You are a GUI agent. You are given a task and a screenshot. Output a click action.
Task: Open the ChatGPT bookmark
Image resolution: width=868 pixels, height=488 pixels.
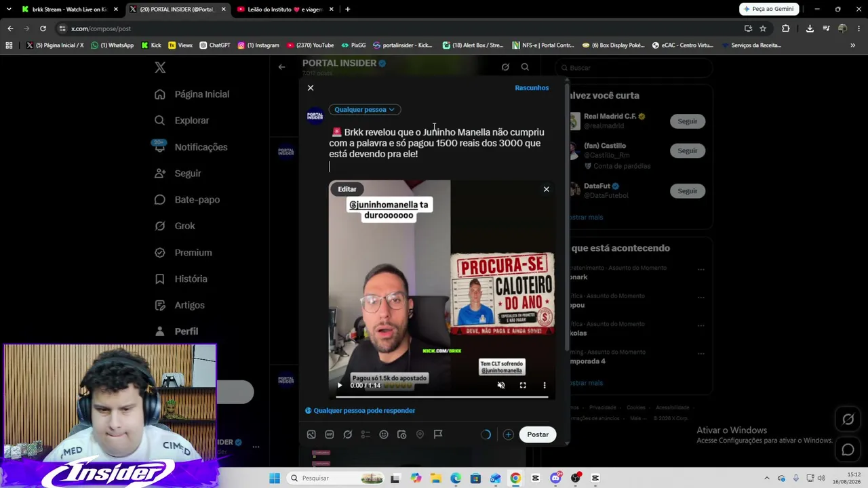[x=215, y=45]
